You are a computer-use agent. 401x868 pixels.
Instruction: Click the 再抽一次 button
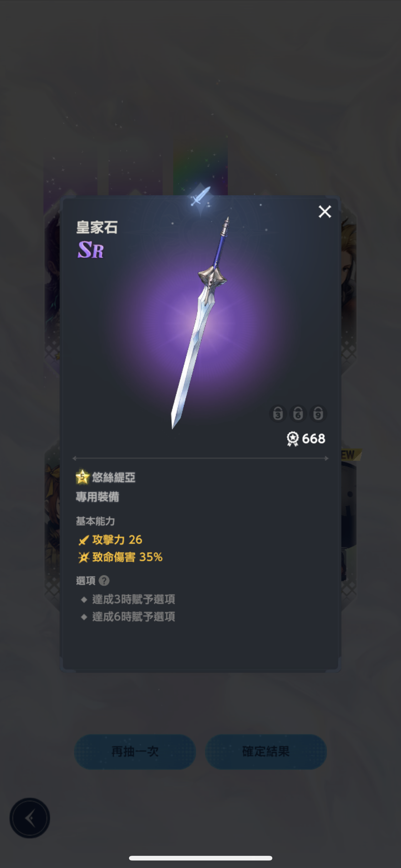(x=135, y=751)
